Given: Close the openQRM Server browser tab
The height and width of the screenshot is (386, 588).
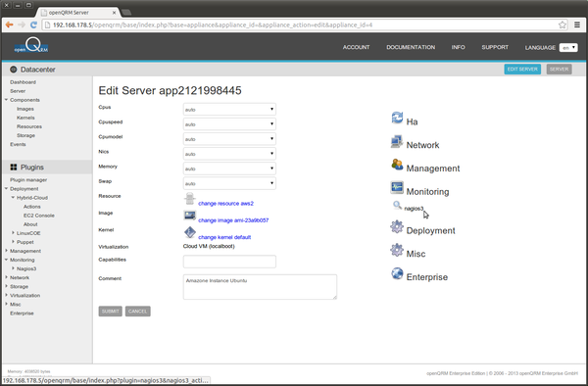Looking at the screenshot, I should pyautogui.click(x=114, y=13).
